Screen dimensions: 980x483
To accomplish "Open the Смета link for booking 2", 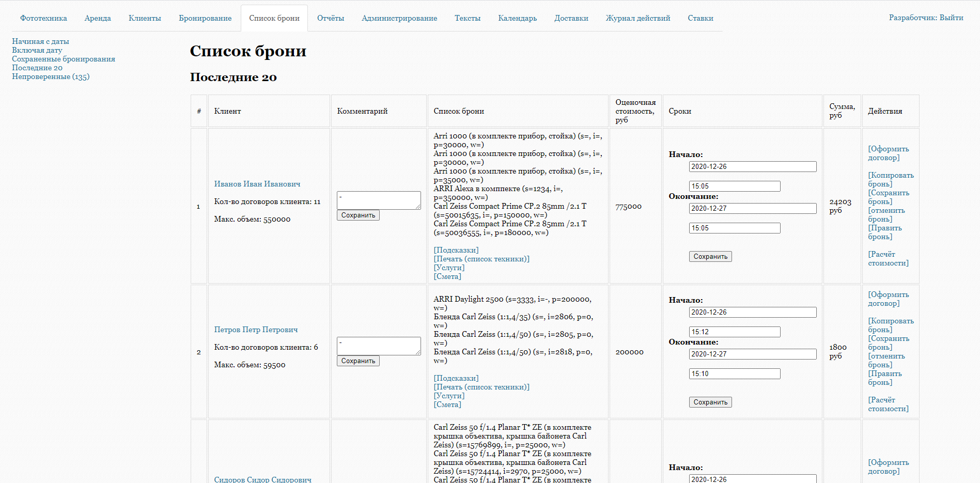I will pyautogui.click(x=447, y=404).
